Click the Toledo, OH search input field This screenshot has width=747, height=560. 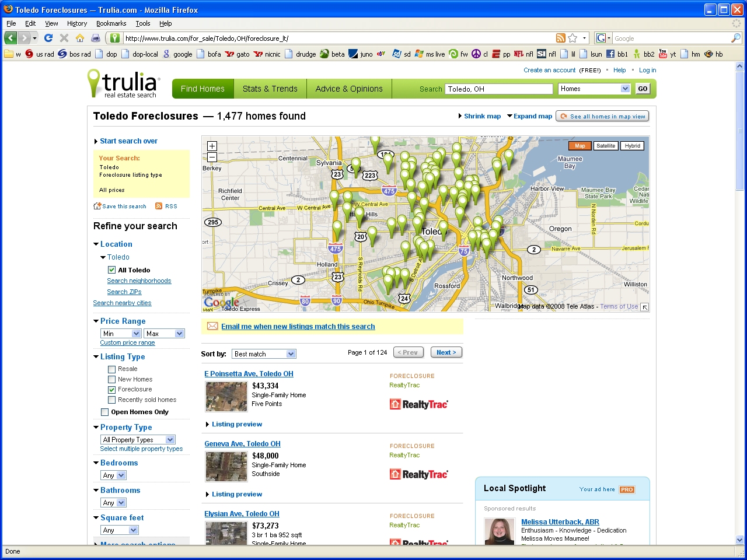[x=499, y=89]
